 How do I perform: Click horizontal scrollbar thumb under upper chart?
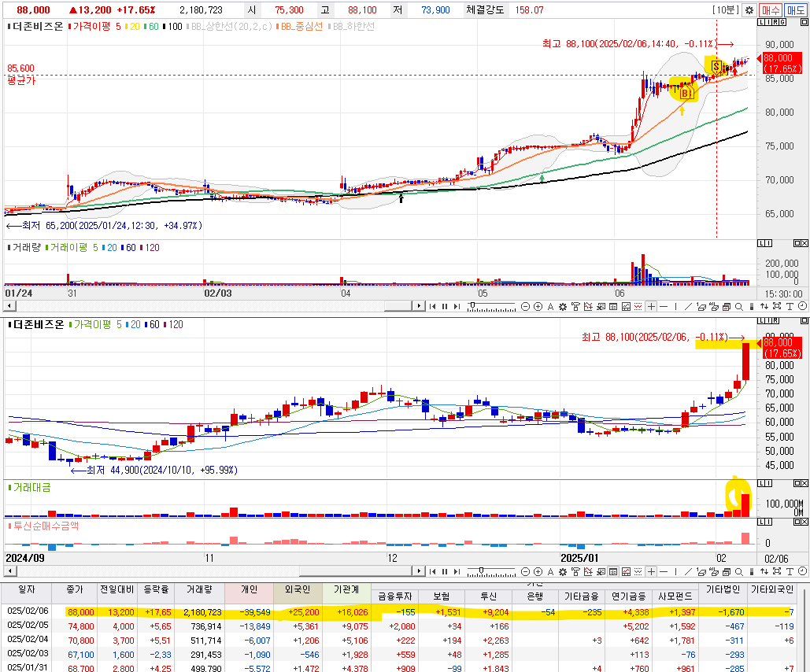398,306
